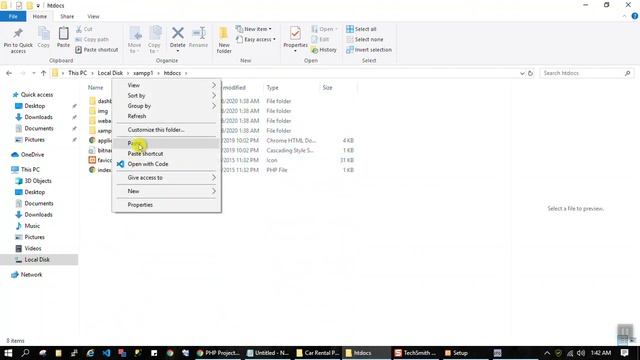The image size is (640, 360).
Task: Switch to the Share ribbon tab
Action: coord(67,16)
